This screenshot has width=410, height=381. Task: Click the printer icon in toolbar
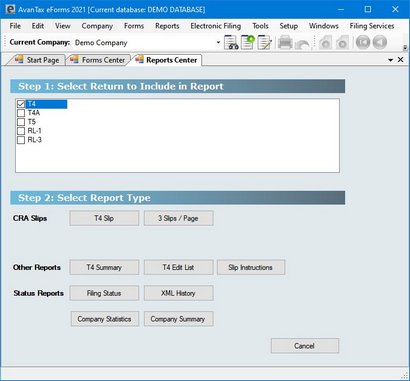click(x=285, y=43)
